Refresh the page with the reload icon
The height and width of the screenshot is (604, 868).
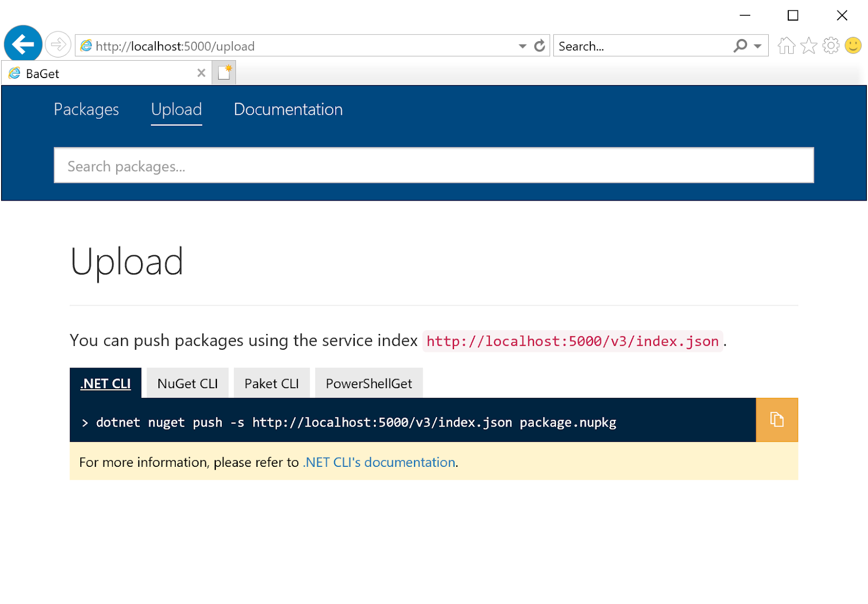[x=539, y=46]
